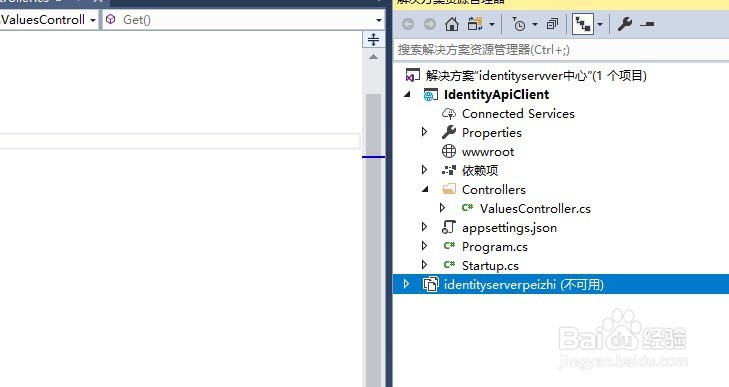
Task: Open ValuesController.cs file
Action: pyautogui.click(x=535, y=208)
